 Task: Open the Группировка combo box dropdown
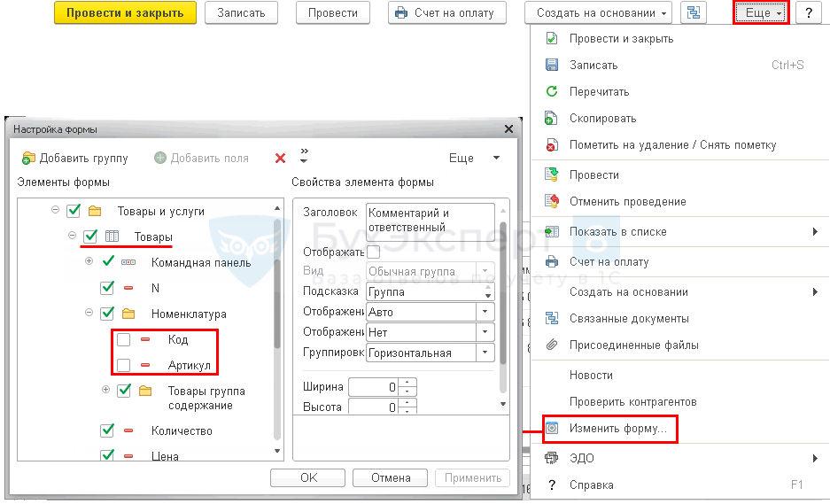pyautogui.click(x=485, y=353)
